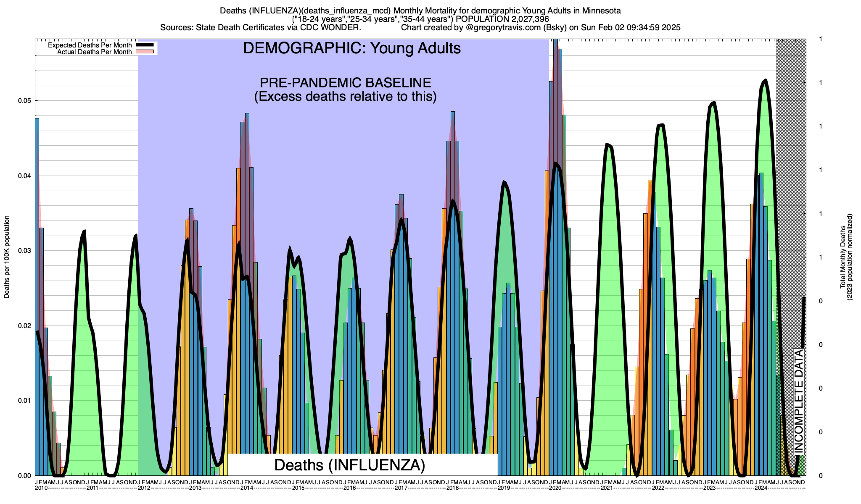Click the 2020 year label on x-axis
861x504 pixels.
pyautogui.click(x=555, y=488)
